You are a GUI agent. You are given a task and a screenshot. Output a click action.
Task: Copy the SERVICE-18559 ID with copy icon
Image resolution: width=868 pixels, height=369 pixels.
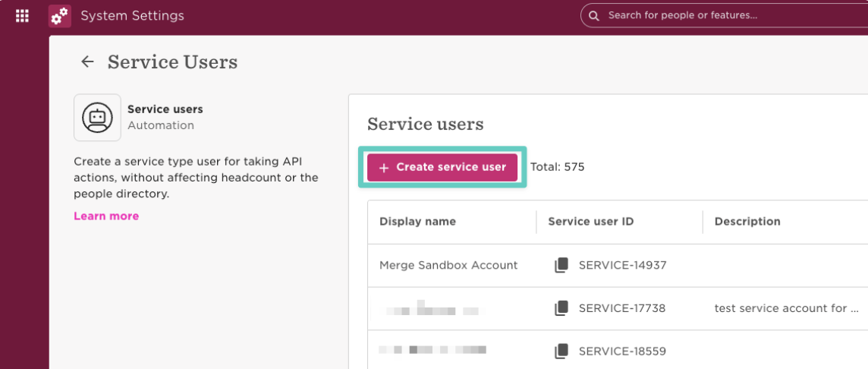click(x=561, y=351)
